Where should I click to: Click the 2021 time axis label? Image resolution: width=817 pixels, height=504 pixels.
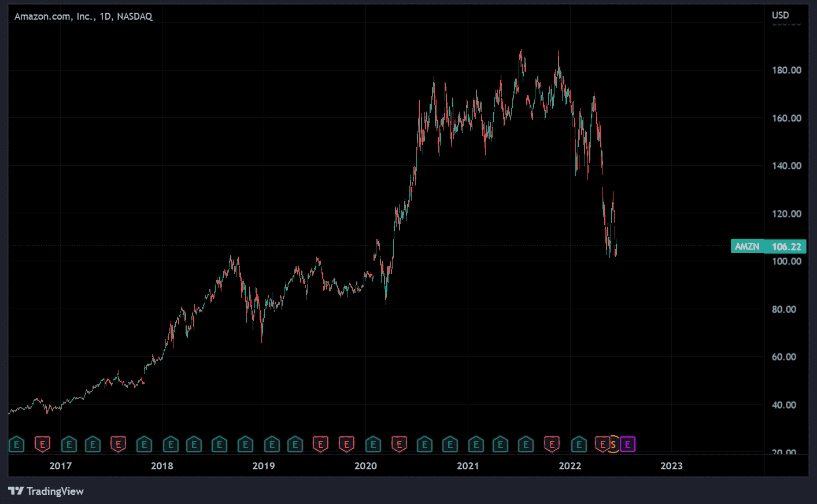[x=468, y=466]
